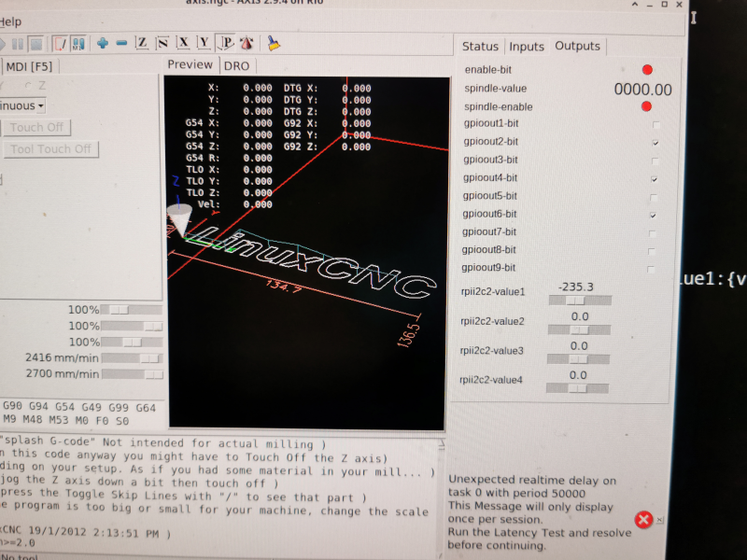Select the Y front view icon
The width and height of the screenshot is (747, 560).
click(x=204, y=43)
